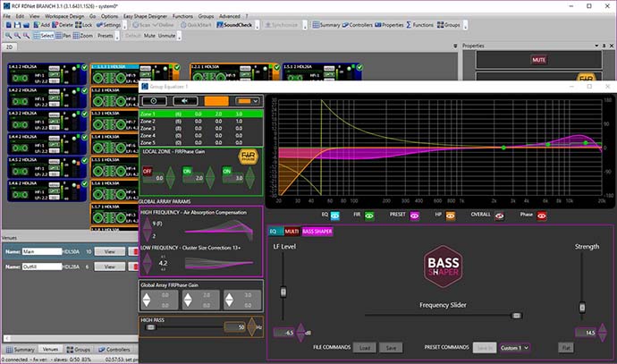Open the Custom 1 preset dropdown
Screen dimensions: 617x364
(514, 348)
